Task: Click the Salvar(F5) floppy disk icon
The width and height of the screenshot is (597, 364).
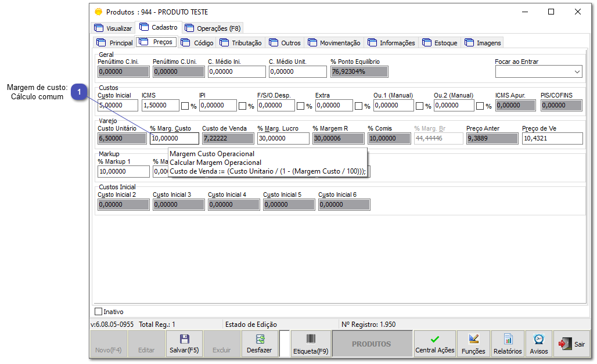Action: pos(184,339)
